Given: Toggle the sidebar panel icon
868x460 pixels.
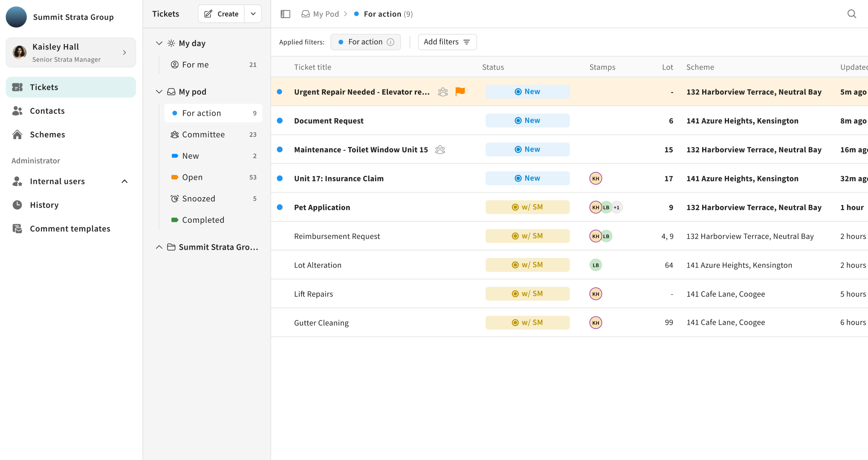Looking at the screenshot, I should tap(285, 14).
